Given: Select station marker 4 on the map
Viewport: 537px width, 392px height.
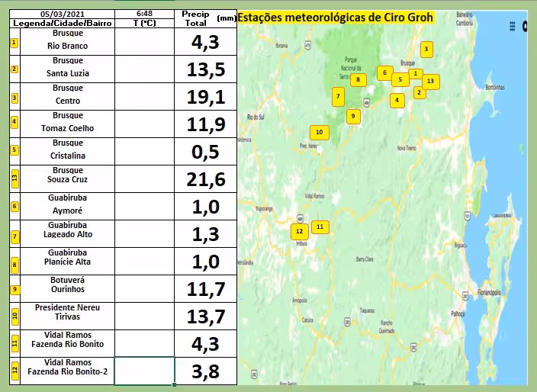Looking at the screenshot, I should pyautogui.click(x=397, y=100).
